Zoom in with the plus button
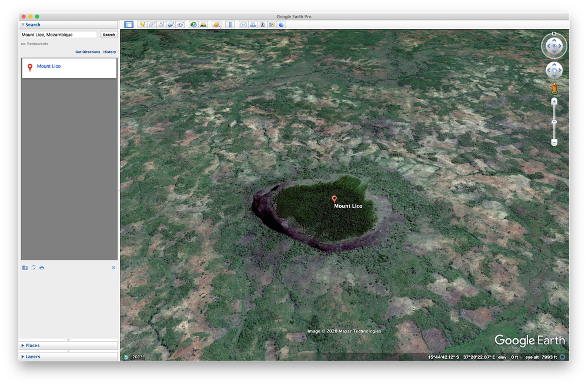Image resolution: width=588 pixels, height=386 pixels. tap(554, 102)
